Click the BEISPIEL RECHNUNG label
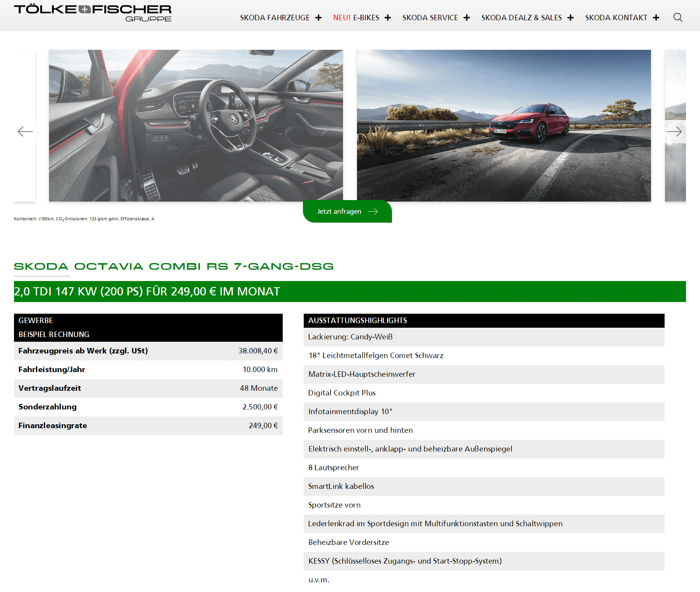The height and width of the screenshot is (592, 700). pos(54,334)
